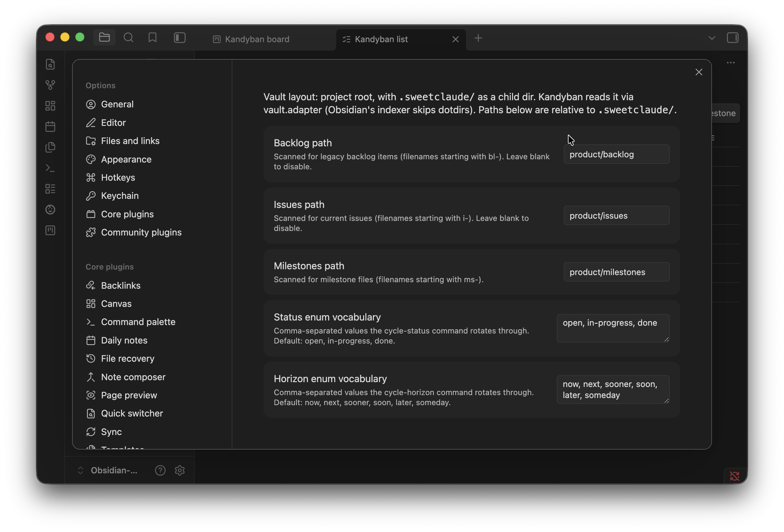The image size is (784, 532).
Task: Click the Status textarea resize handle
Action: point(666,340)
